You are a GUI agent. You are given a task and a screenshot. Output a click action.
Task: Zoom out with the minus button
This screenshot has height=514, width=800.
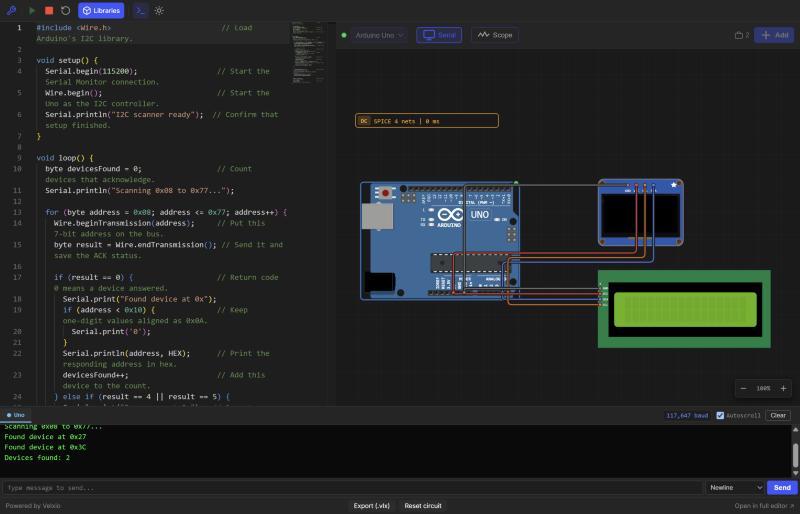coord(743,388)
